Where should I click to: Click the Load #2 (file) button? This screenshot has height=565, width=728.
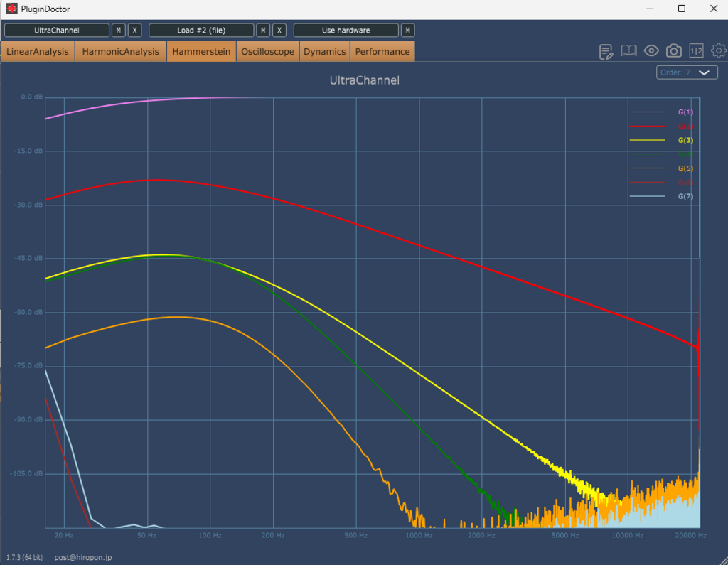201,30
